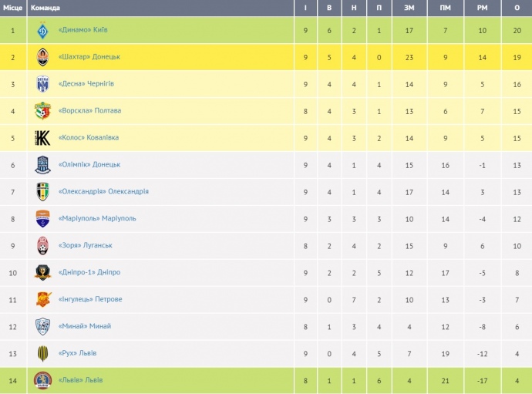Open the «Львів» Львів team link
Viewport: 532px width, 394px height.
coord(80,381)
